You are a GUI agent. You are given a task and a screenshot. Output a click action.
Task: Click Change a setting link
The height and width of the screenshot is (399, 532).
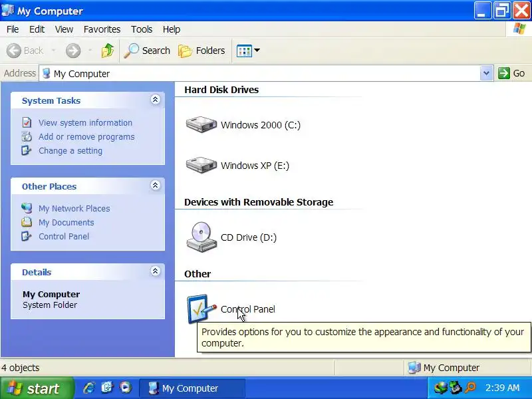coord(70,151)
